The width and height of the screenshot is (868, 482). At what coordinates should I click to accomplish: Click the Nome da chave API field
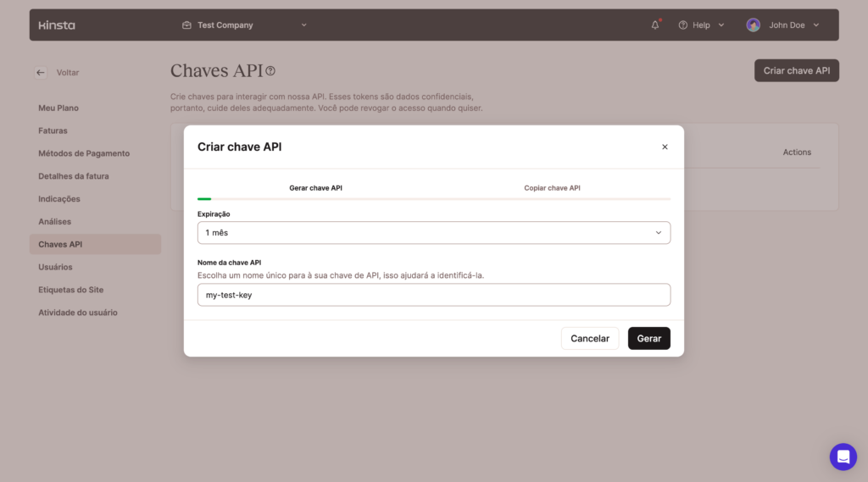pos(433,295)
